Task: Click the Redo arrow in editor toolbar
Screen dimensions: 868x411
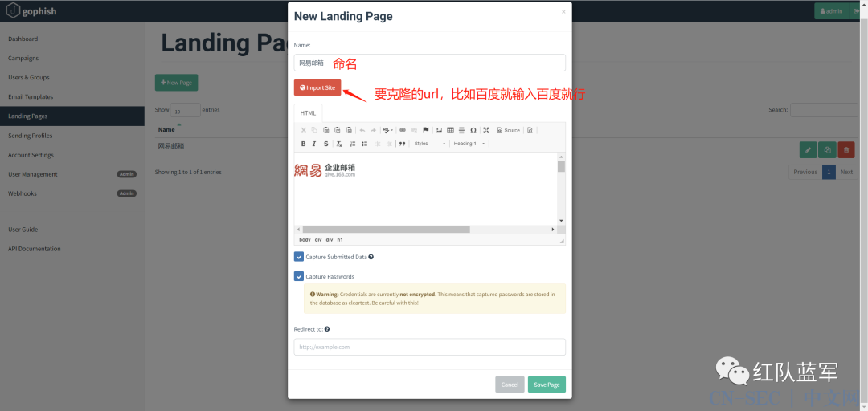Action: (373, 130)
